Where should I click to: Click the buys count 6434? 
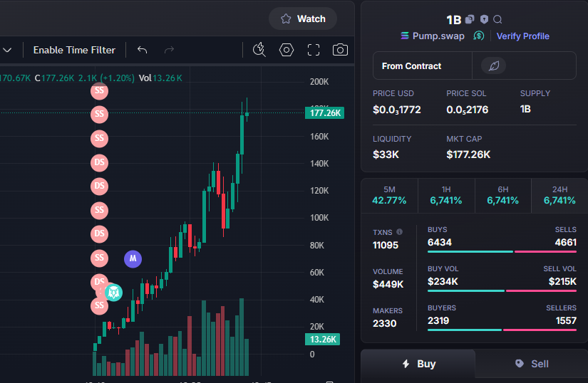(x=440, y=242)
